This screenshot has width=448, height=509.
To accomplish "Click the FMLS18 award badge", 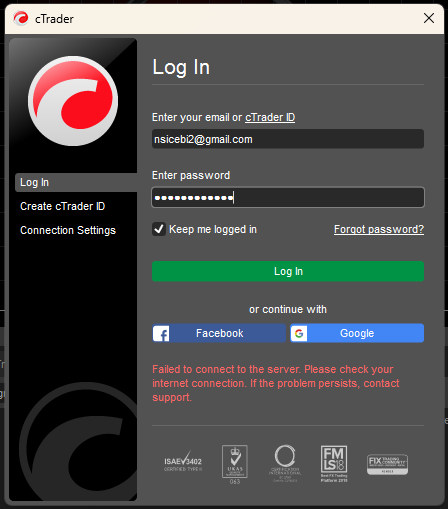I will (x=334, y=463).
